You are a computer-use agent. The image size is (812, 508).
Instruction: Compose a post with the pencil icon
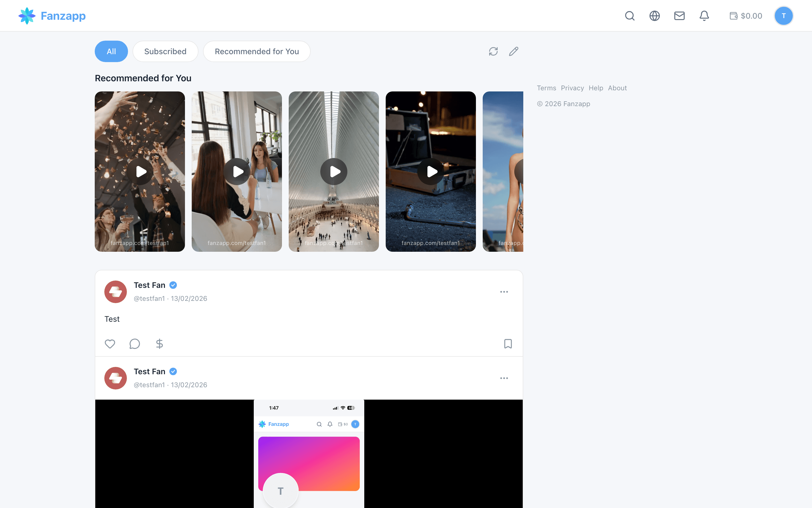click(513, 51)
